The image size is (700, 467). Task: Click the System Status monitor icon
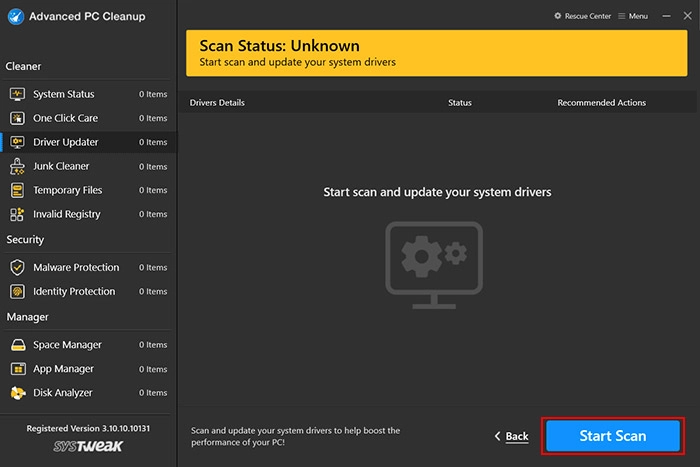click(x=17, y=94)
